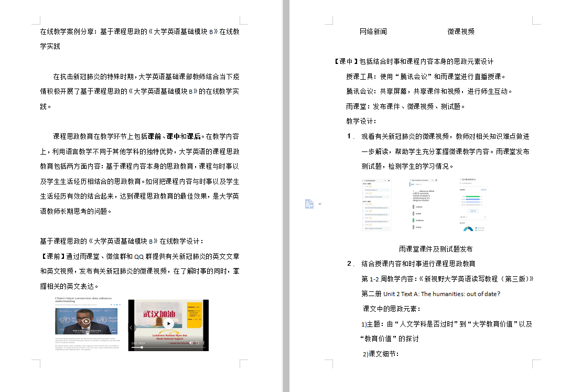The width and height of the screenshot is (571, 392).
Task: Click the caption '微课视频'
Action: 461,31
